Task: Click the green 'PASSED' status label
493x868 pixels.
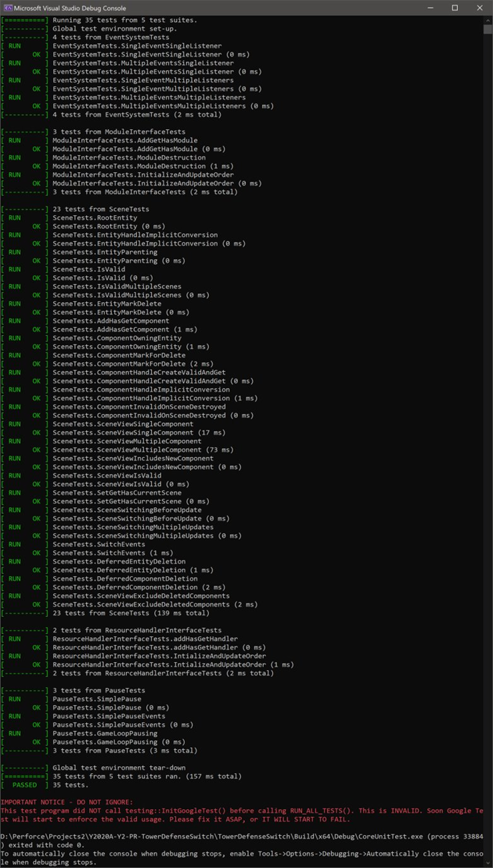Action: click(25, 785)
